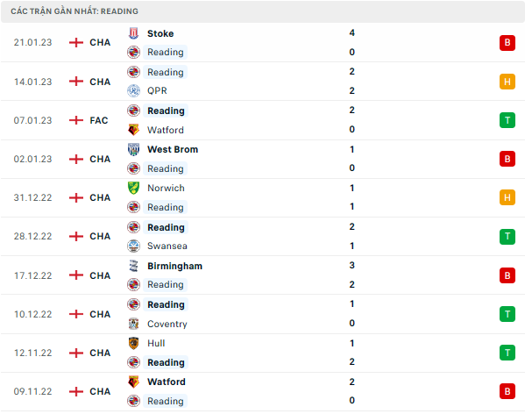Viewport: 532px width, 414px height.
Task: Click the Swansea club crest icon
Action: pyautogui.click(x=133, y=246)
